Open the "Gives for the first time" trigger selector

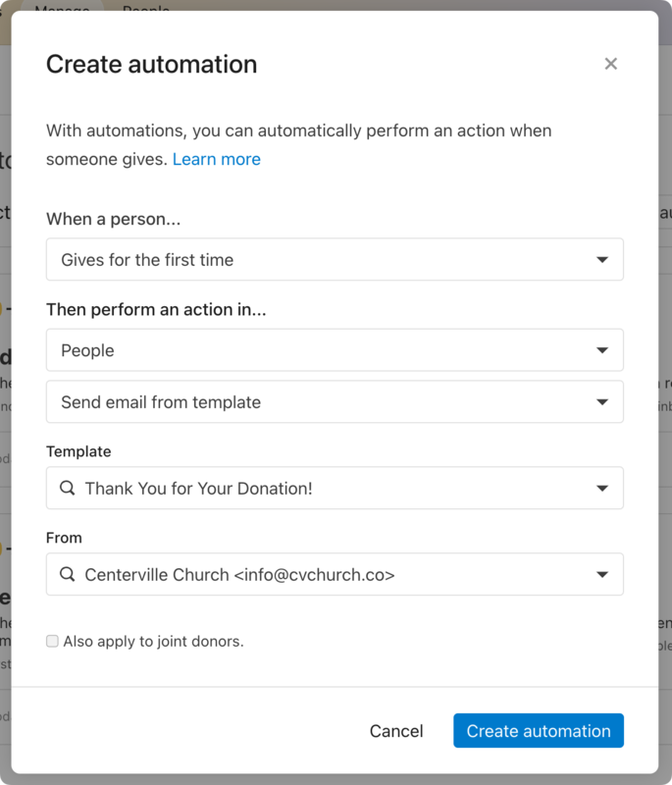coord(335,259)
